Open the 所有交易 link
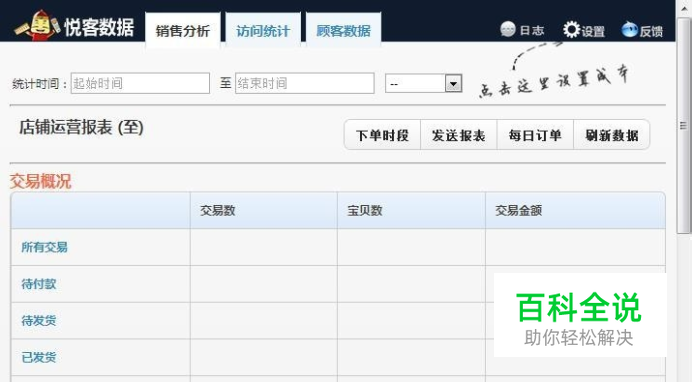The height and width of the screenshot is (382, 692). pyautogui.click(x=44, y=247)
